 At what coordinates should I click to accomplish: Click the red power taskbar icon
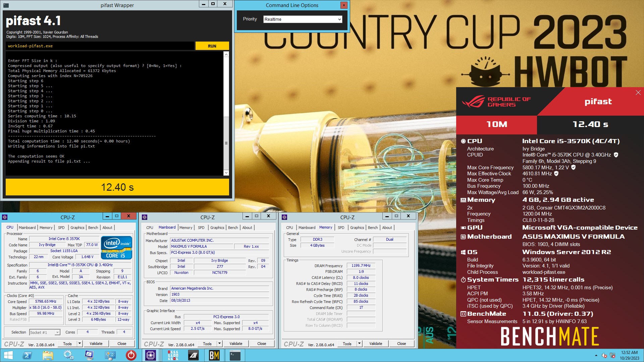131,355
